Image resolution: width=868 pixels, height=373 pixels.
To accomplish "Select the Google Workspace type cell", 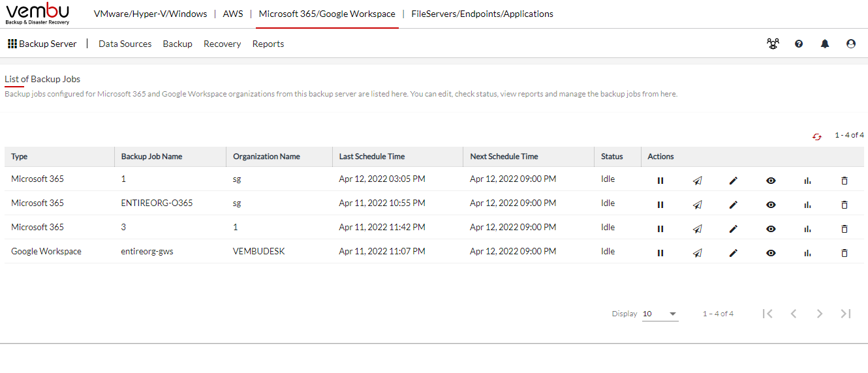I will point(46,251).
